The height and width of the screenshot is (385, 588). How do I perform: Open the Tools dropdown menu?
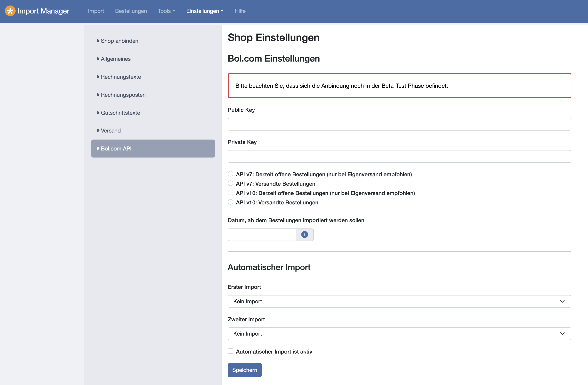pos(166,11)
